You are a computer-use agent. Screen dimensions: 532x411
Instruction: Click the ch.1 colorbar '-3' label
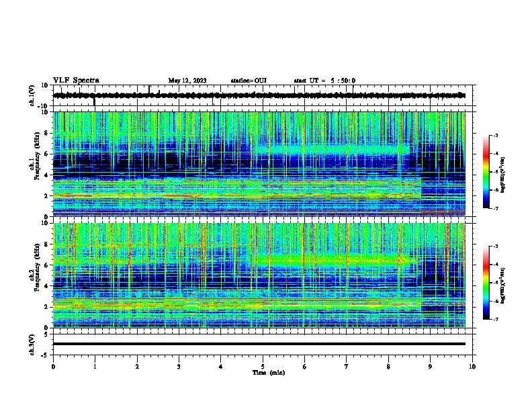(x=495, y=135)
